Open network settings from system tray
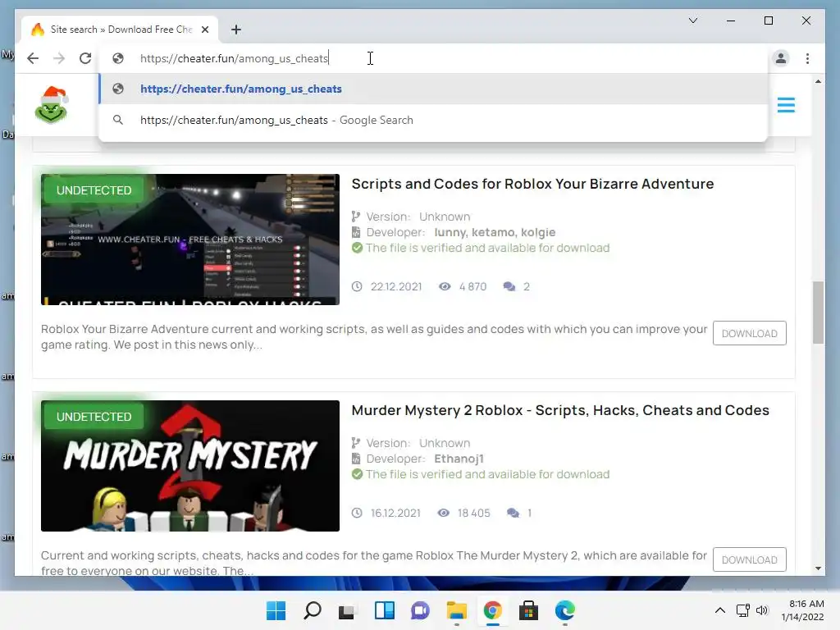 pyautogui.click(x=742, y=610)
